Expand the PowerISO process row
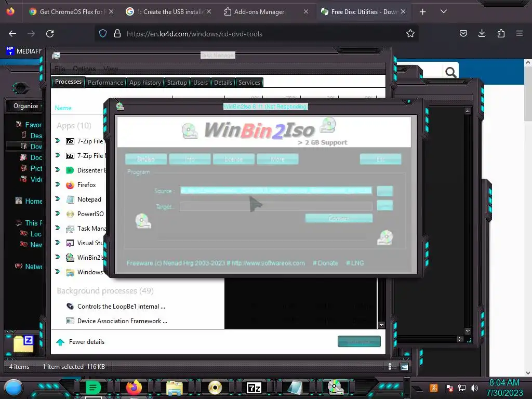The width and height of the screenshot is (532, 399). tap(58, 214)
